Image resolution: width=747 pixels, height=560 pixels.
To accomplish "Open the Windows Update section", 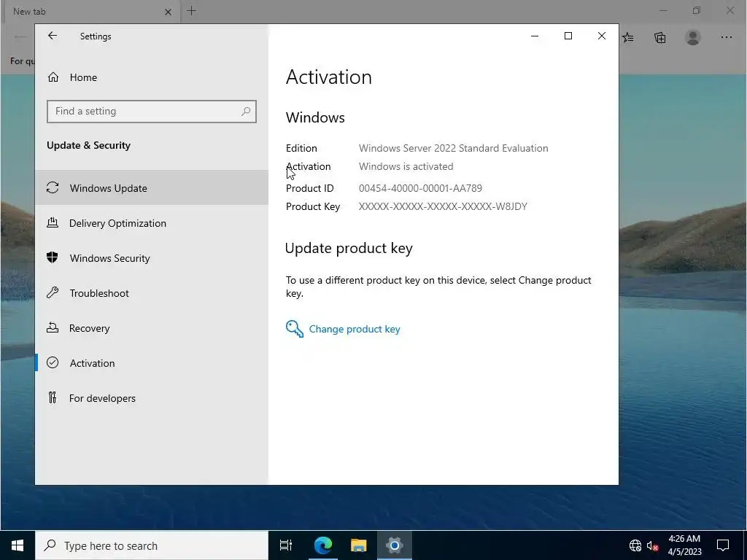I will click(x=152, y=187).
